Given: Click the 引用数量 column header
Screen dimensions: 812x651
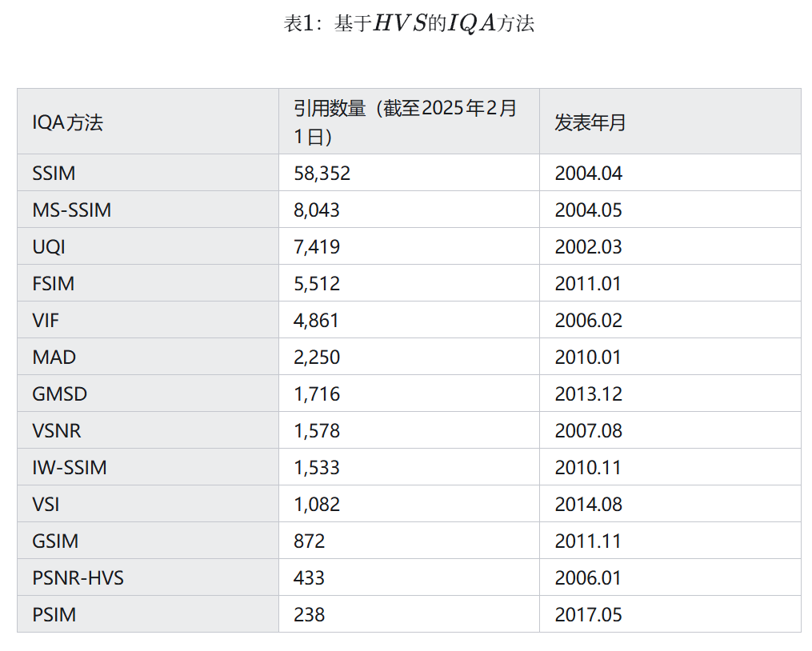Looking at the screenshot, I should tap(405, 122).
